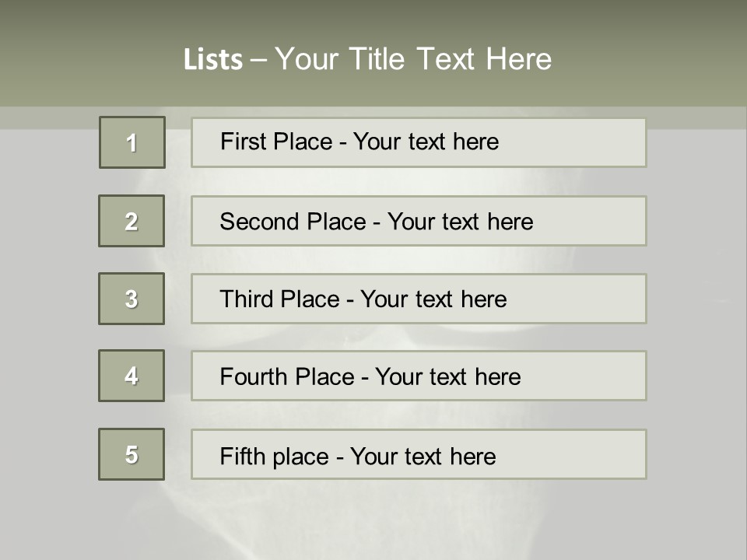
Task: Select the number 2 box
Action: coord(132,221)
